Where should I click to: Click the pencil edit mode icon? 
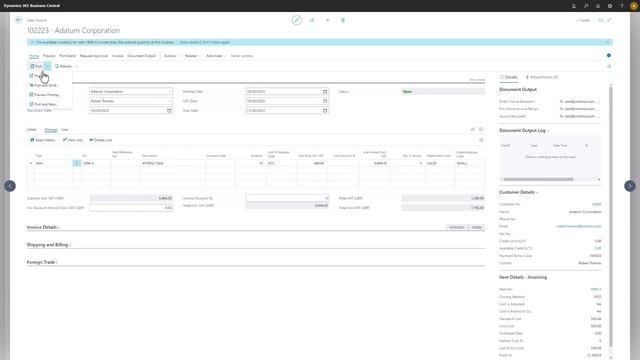tap(297, 20)
